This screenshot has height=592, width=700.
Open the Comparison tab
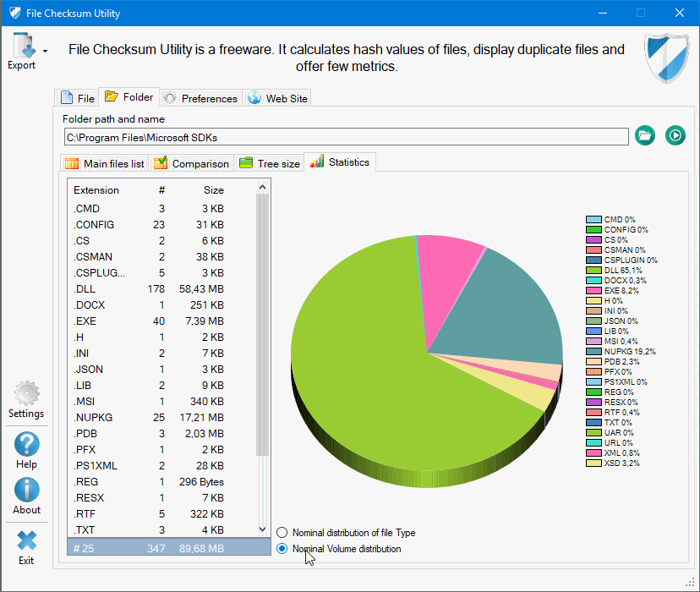(192, 164)
